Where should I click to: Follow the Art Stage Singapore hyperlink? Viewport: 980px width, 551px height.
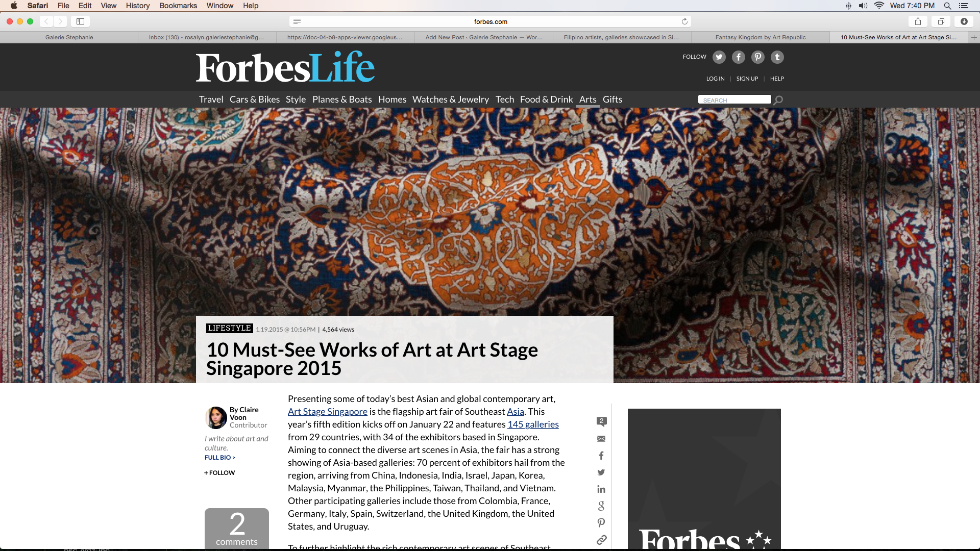(x=327, y=412)
